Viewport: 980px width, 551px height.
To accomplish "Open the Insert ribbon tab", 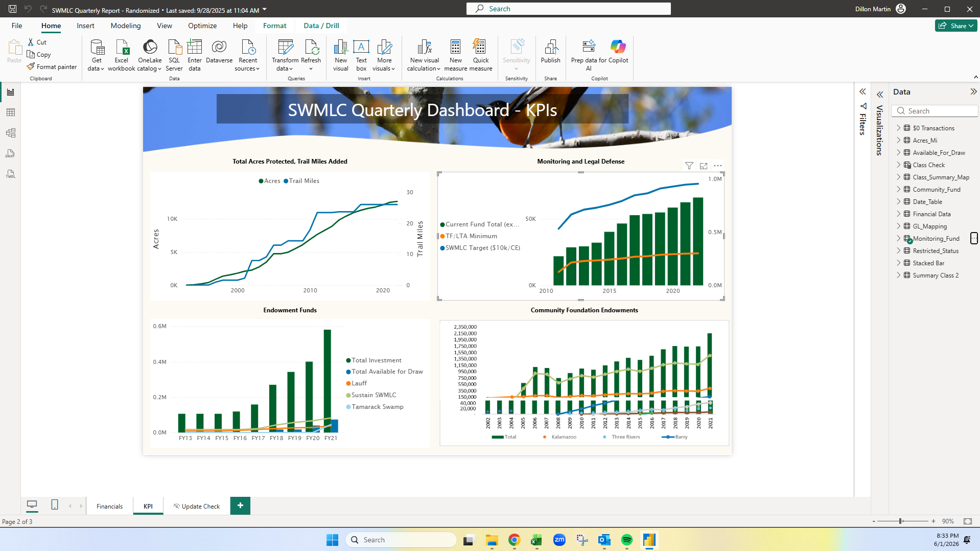I will [85, 26].
